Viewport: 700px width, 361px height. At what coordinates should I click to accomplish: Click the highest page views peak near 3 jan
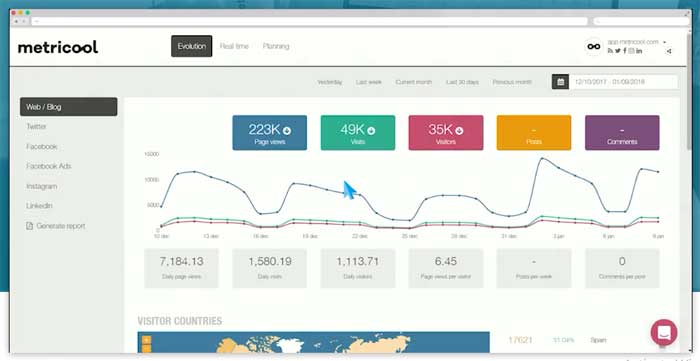pyautogui.click(x=542, y=158)
